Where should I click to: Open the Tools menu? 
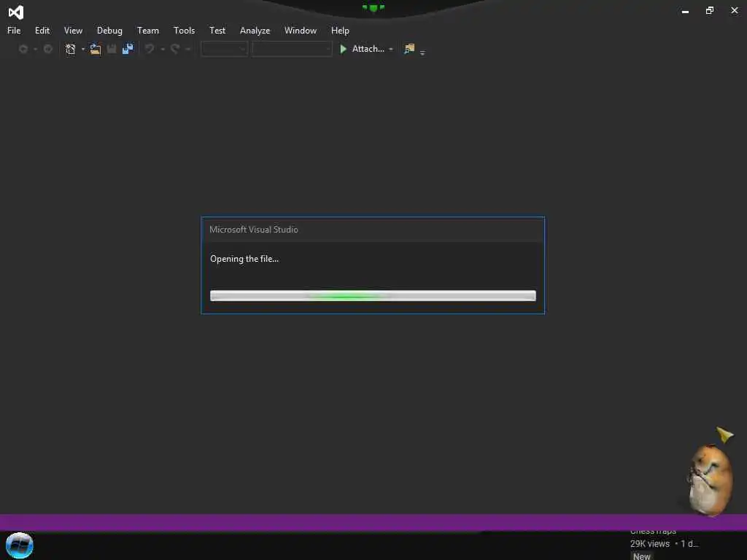pyautogui.click(x=184, y=31)
